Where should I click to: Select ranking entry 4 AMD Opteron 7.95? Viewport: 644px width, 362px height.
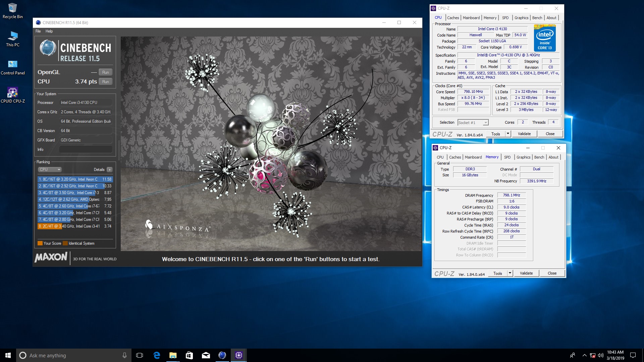click(x=75, y=199)
